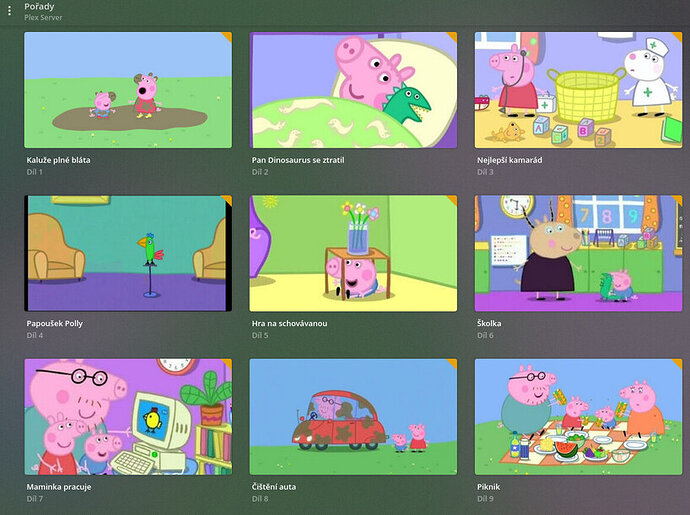Click the Školka title label

point(489,323)
